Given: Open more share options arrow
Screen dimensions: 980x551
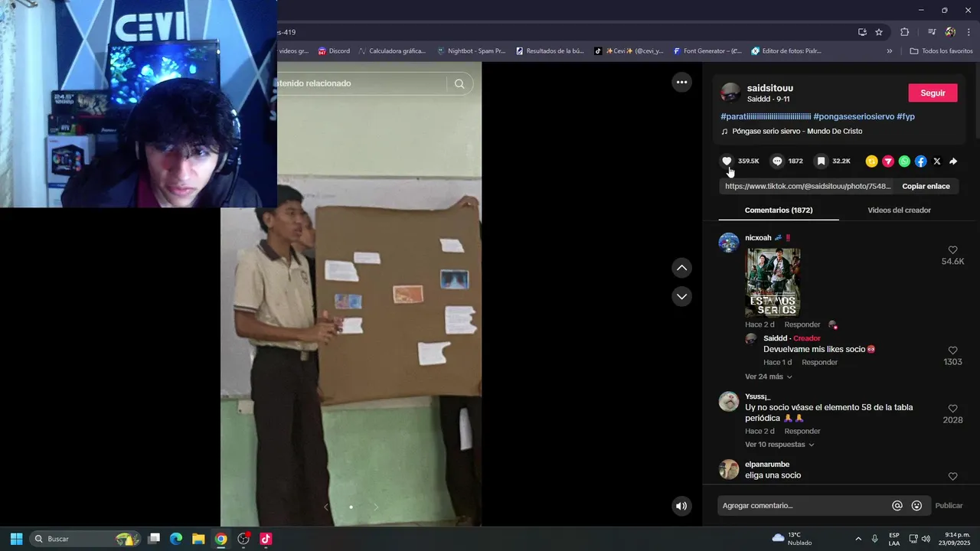Looking at the screenshot, I should (953, 161).
